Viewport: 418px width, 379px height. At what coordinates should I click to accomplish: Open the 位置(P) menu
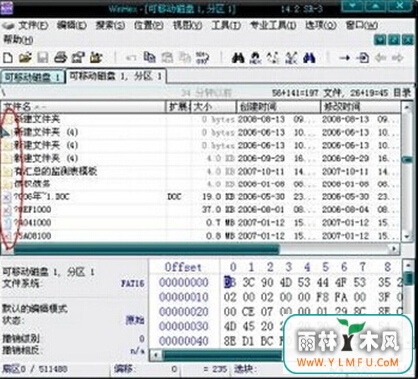point(149,25)
